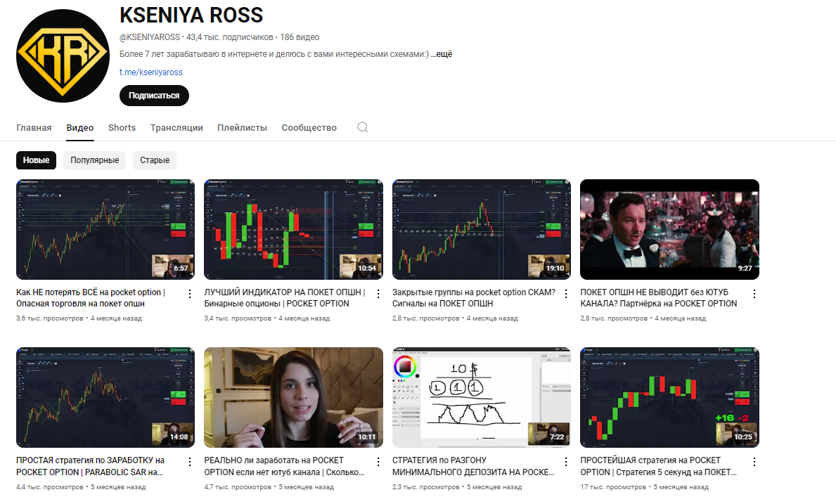Sort videos by Новые chip
836x504 pixels.
coord(37,160)
